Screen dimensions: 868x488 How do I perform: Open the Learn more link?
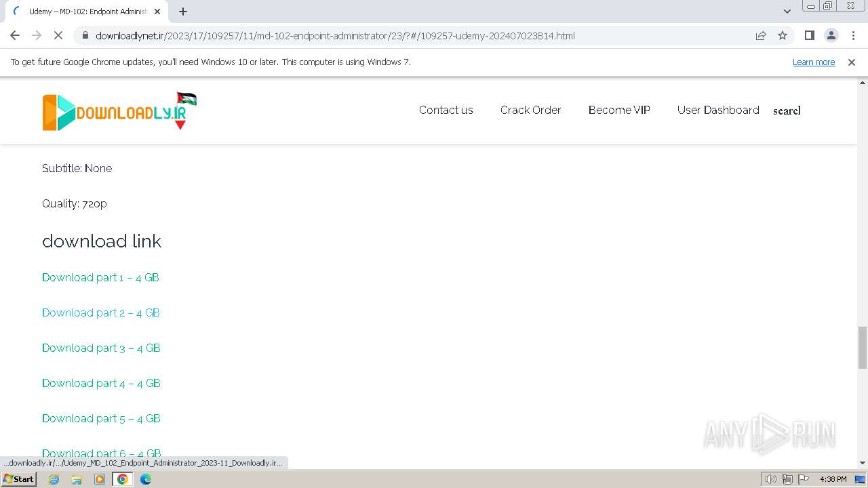click(814, 62)
